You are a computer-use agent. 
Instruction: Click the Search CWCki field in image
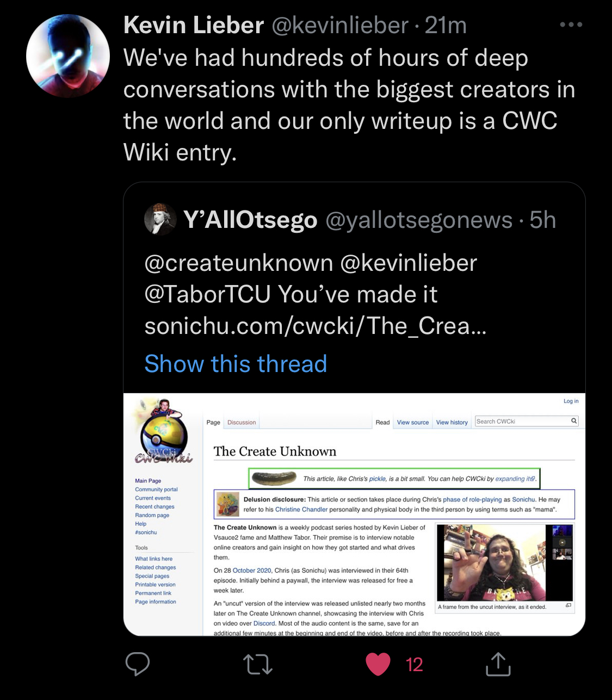coord(522,421)
